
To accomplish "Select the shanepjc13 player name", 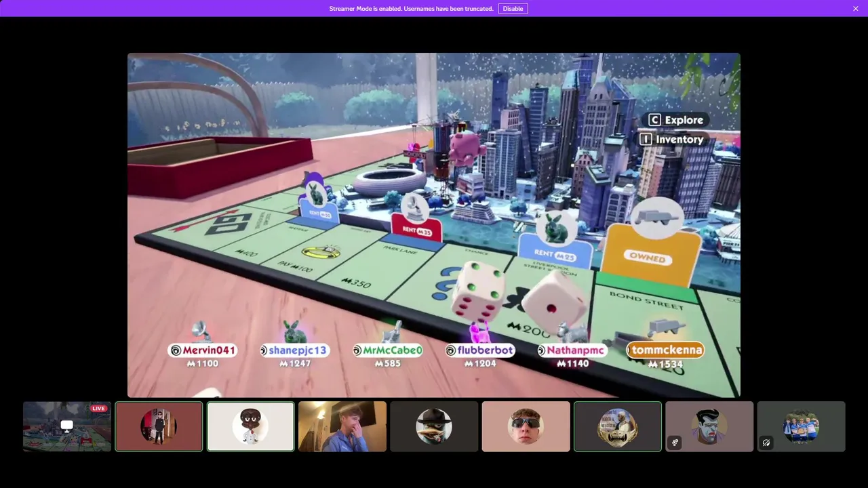I will (x=298, y=350).
